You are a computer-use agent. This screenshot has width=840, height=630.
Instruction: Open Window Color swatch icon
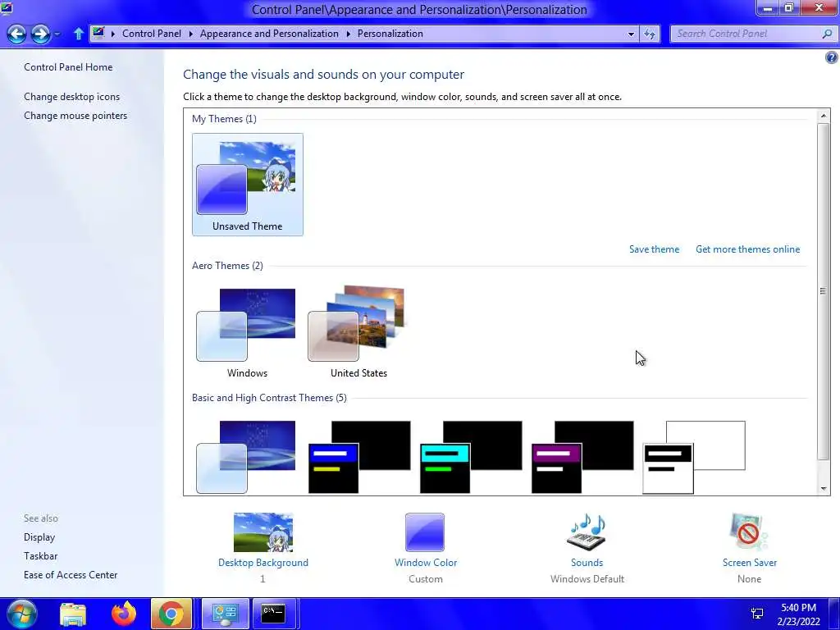pyautogui.click(x=425, y=532)
